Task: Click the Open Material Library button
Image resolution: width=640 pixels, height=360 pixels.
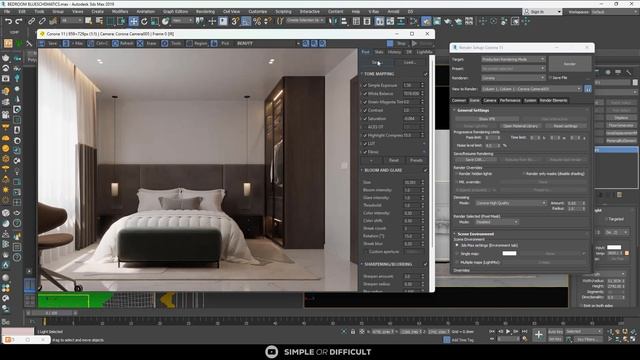Action: tap(520, 126)
